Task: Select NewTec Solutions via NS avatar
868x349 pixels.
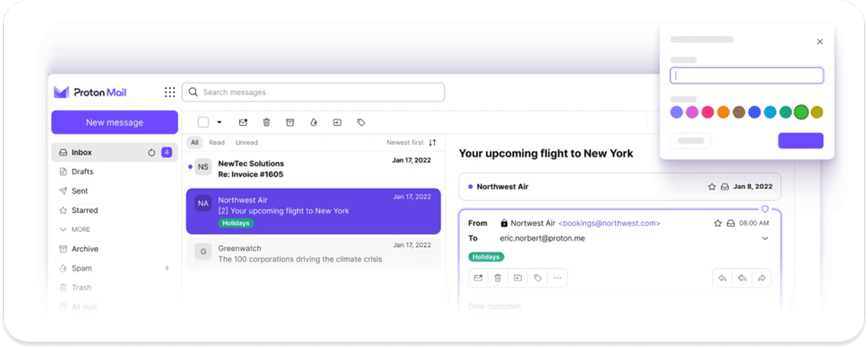Action: click(203, 166)
